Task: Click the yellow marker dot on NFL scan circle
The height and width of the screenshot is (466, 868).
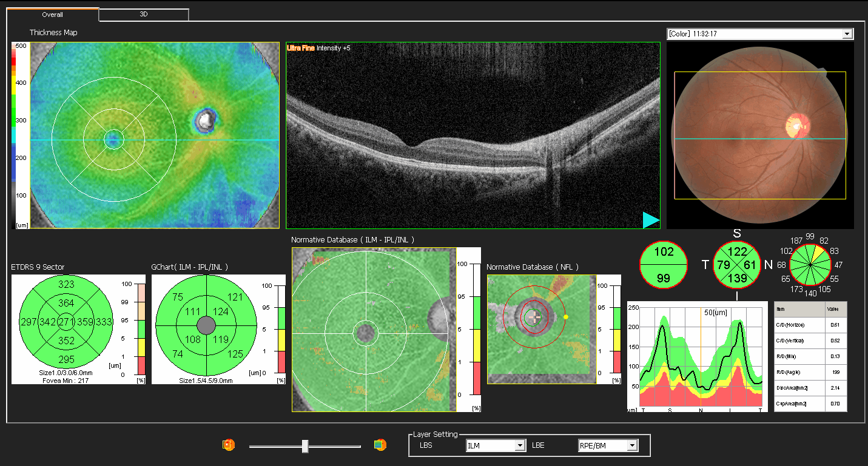Action: coord(565,316)
